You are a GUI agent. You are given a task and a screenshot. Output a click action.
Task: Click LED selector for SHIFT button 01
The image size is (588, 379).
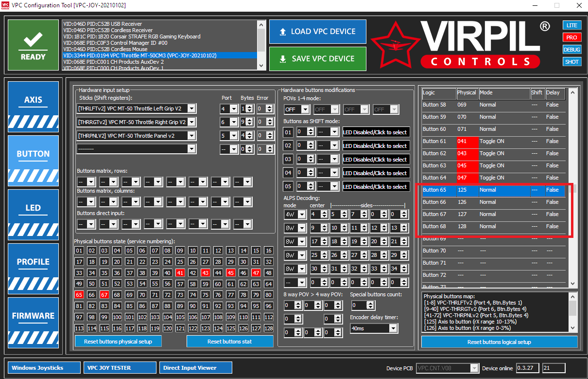376,132
